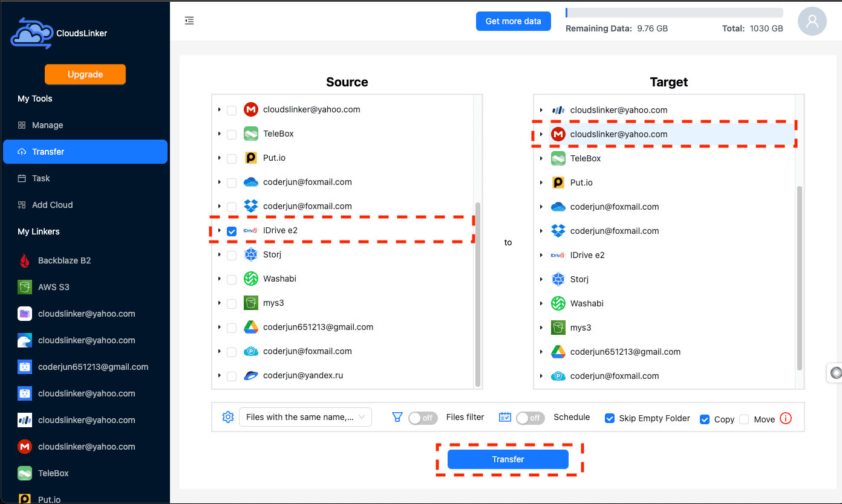The image size is (842, 504).
Task: Uncheck the IDrive e2 source checkbox
Action: click(x=232, y=231)
